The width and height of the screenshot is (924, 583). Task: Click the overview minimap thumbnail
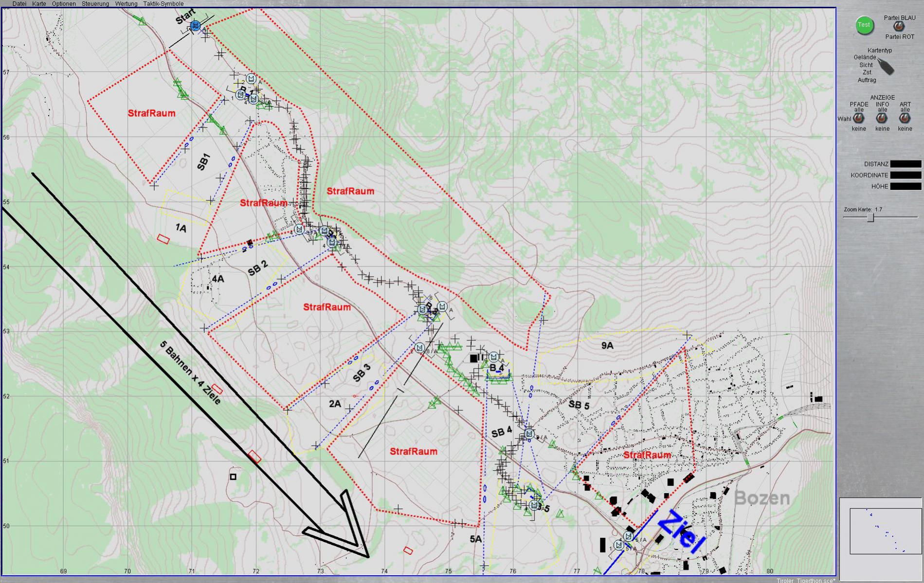pos(885,530)
